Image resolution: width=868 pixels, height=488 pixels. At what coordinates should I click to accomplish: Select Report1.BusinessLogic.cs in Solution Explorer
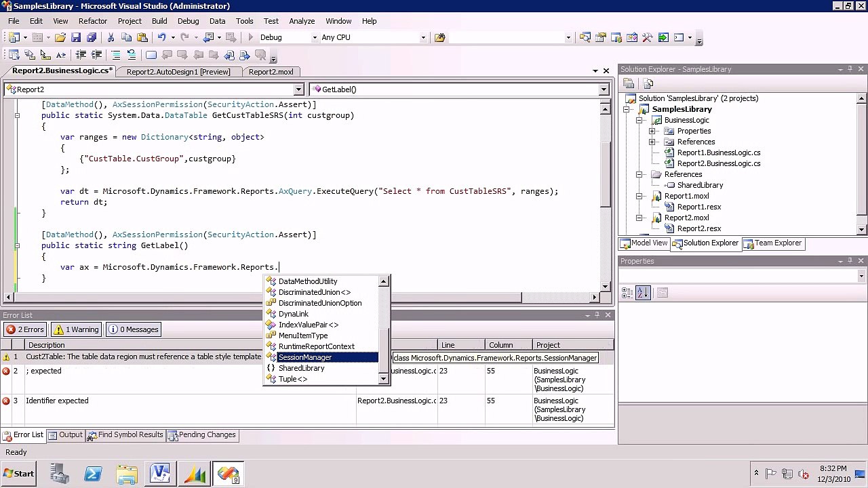(x=719, y=152)
